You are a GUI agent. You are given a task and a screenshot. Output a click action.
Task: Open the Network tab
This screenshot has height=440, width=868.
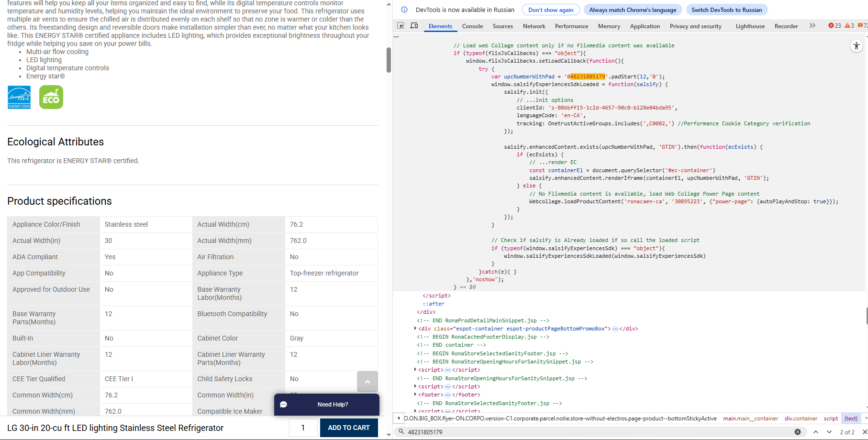tap(534, 26)
